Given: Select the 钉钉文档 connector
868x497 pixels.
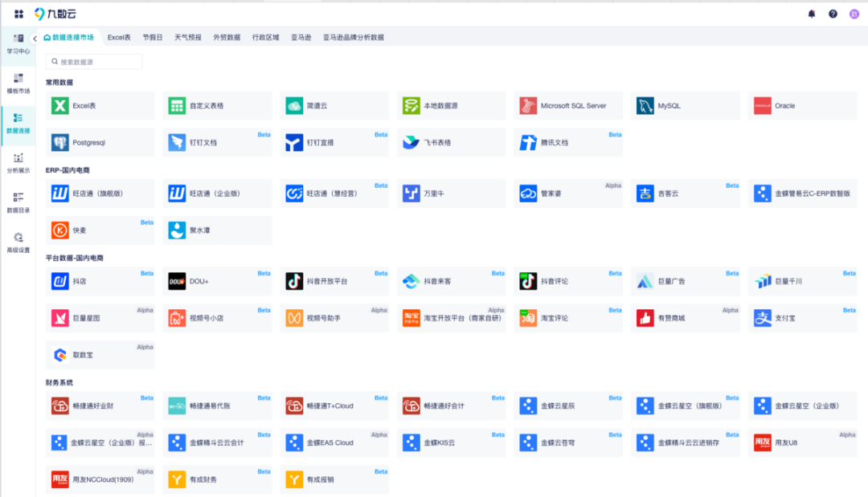Looking at the screenshot, I should point(218,143).
